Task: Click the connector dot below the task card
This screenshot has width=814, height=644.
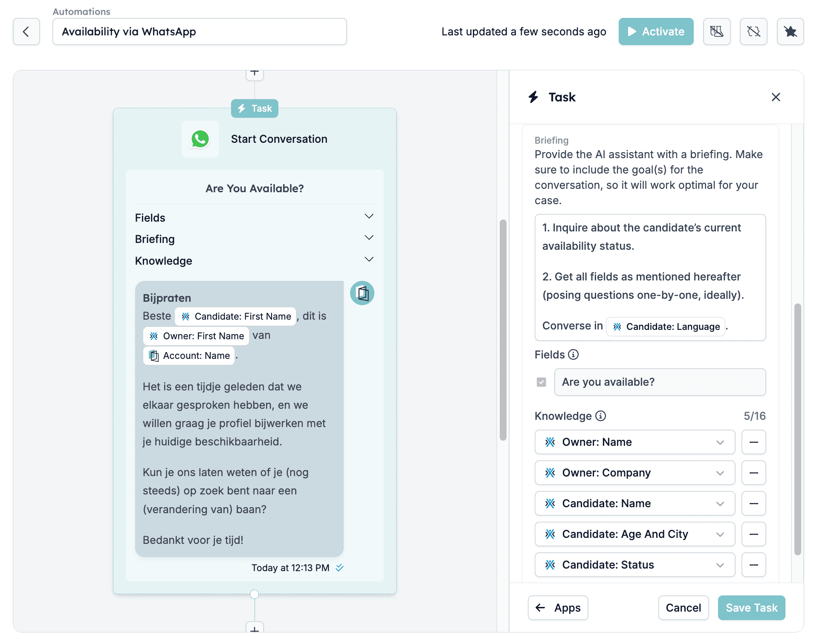Action: [x=255, y=594]
